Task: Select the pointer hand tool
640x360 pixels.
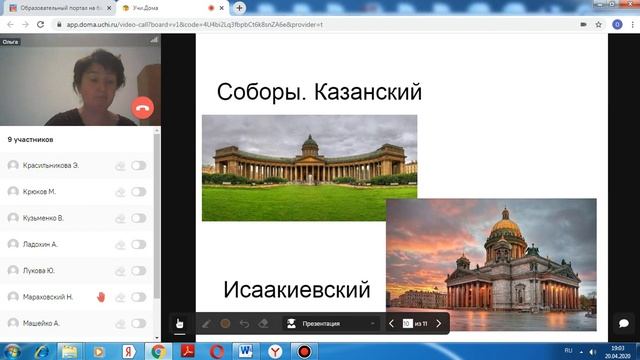Action: tap(180, 324)
